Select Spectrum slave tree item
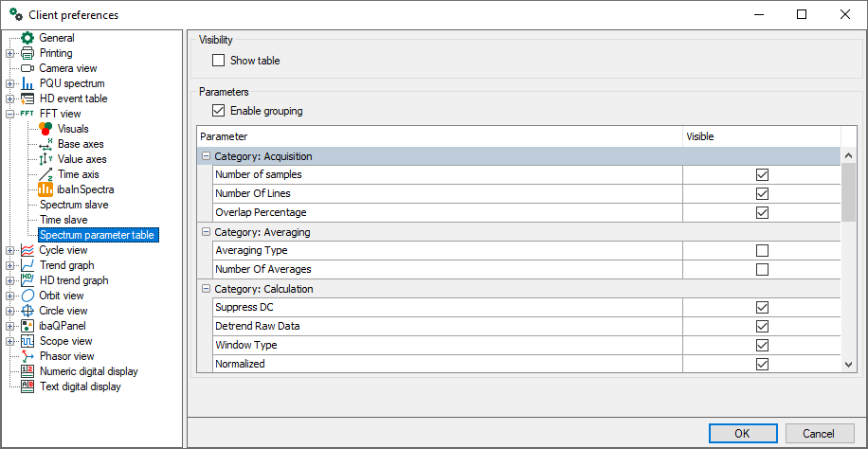868x449 pixels. [74, 205]
